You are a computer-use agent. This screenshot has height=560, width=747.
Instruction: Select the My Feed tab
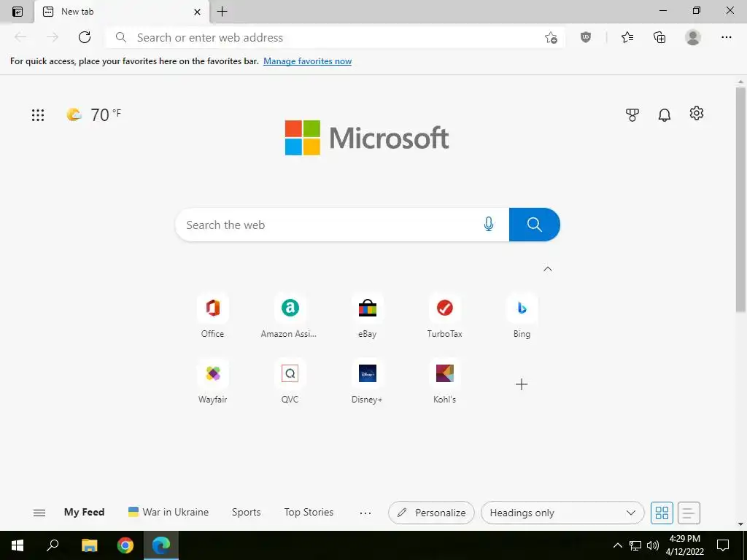84,513
